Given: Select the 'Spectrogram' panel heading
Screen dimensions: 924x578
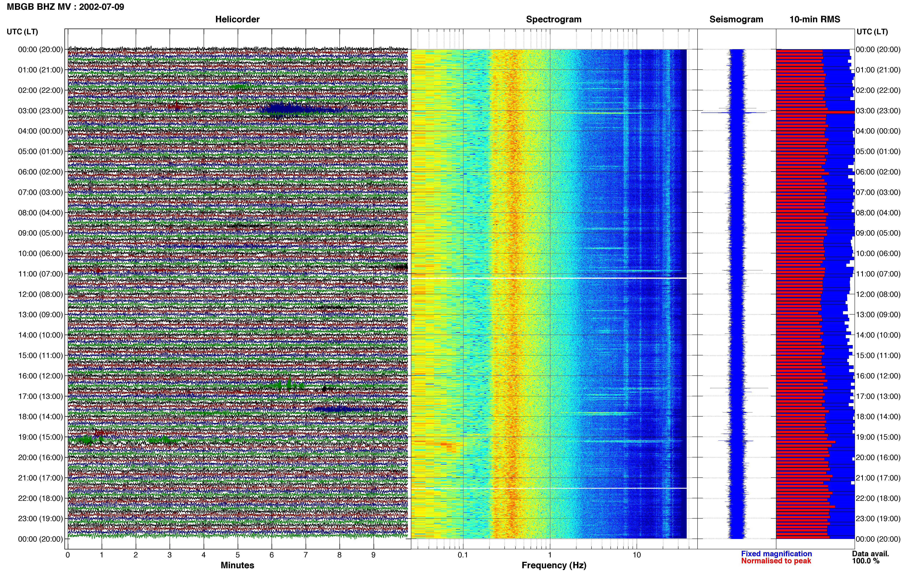Looking at the screenshot, I should (x=554, y=19).
